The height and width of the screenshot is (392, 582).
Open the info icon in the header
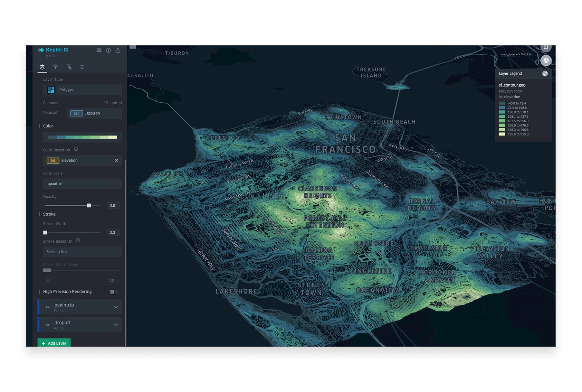pos(109,51)
